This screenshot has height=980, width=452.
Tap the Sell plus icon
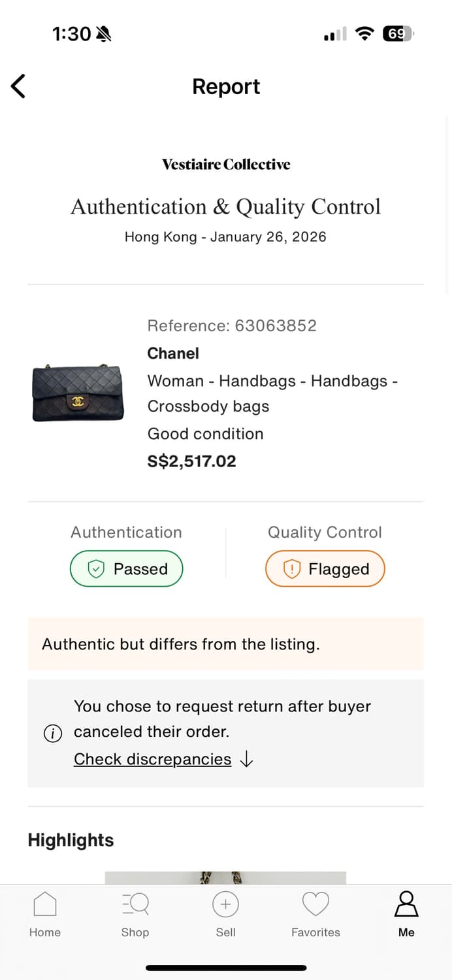tap(225, 905)
